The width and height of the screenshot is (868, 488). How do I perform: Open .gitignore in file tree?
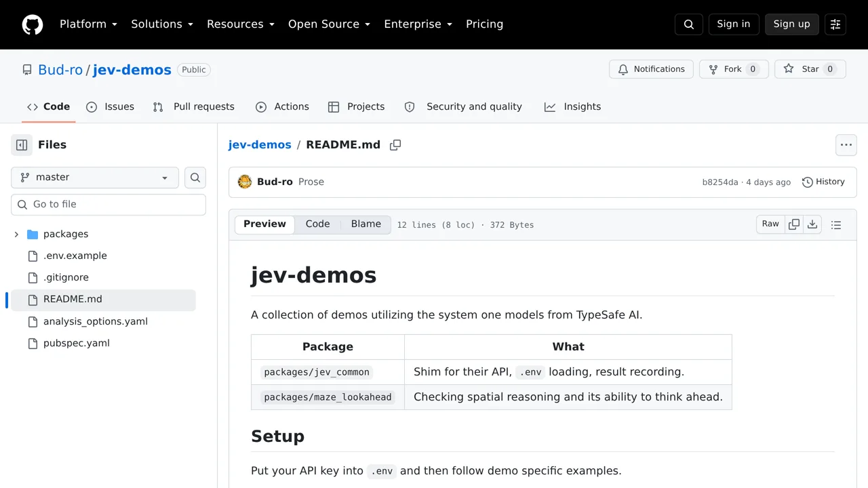(66, 278)
